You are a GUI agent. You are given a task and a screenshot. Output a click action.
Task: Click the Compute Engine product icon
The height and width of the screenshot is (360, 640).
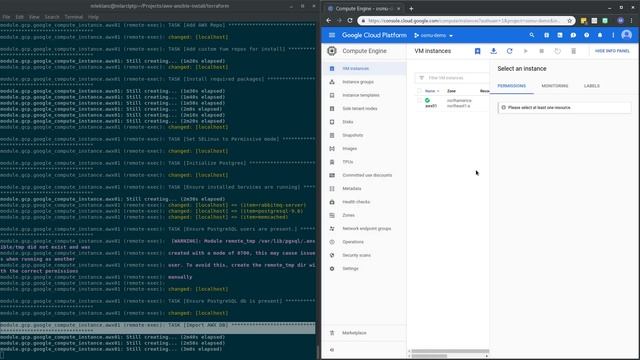click(x=332, y=51)
